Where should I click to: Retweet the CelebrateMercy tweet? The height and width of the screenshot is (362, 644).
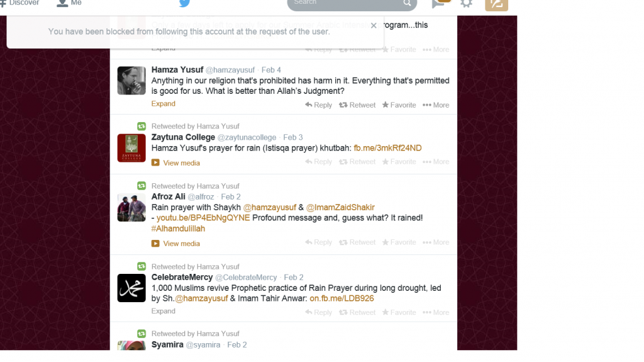point(357,313)
